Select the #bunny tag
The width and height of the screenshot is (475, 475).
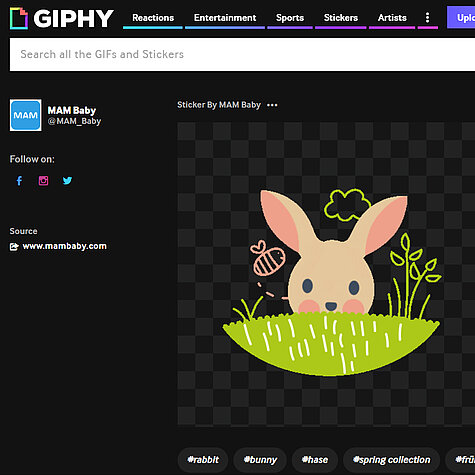260,460
